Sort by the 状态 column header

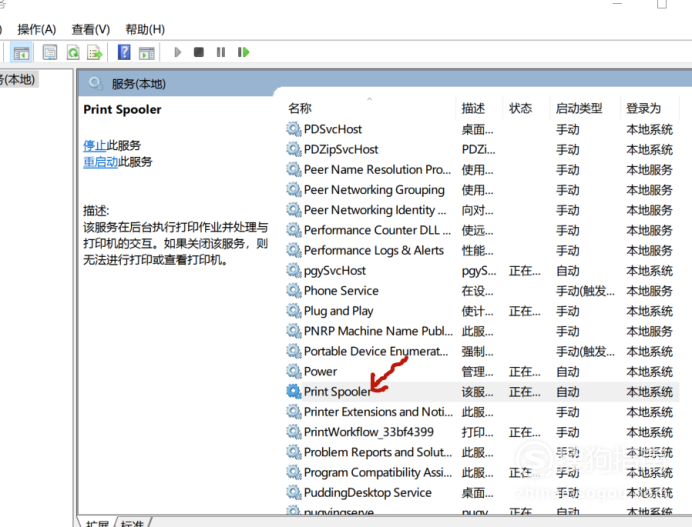(x=520, y=108)
